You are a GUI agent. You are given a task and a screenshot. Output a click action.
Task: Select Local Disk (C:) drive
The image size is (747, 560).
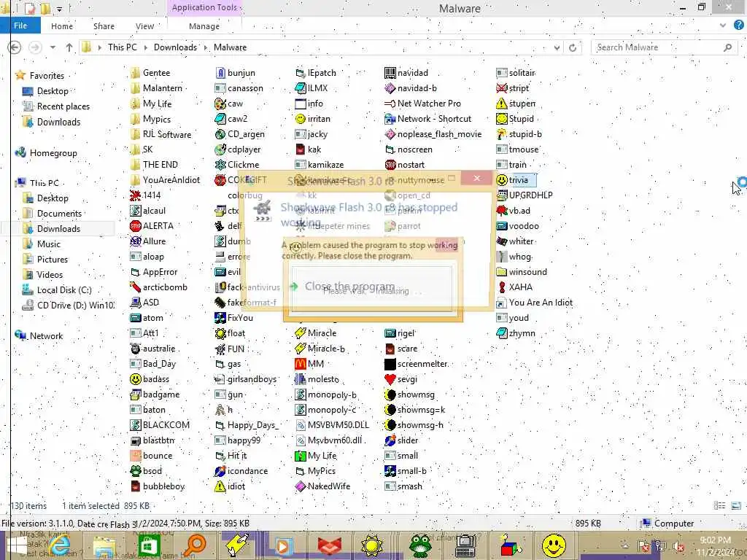[x=64, y=290]
